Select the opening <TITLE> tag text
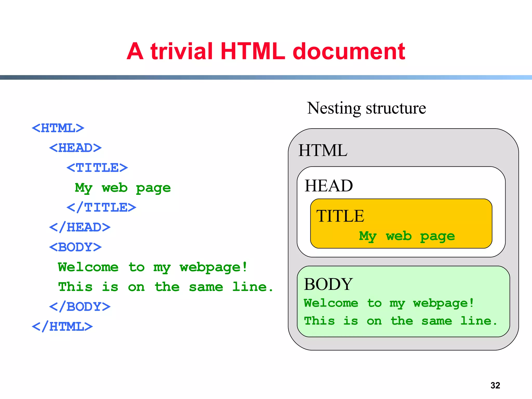532x399 pixels. pyautogui.click(x=97, y=168)
